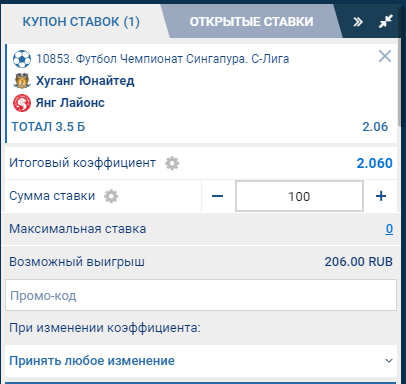
Task: Select the Купон ставок (1) tab
Action: click(81, 22)
